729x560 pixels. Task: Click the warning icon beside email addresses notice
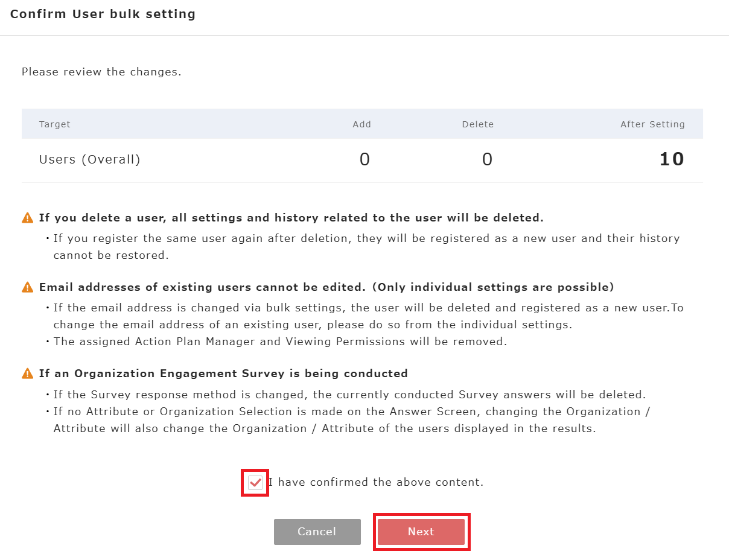(28, 287)
